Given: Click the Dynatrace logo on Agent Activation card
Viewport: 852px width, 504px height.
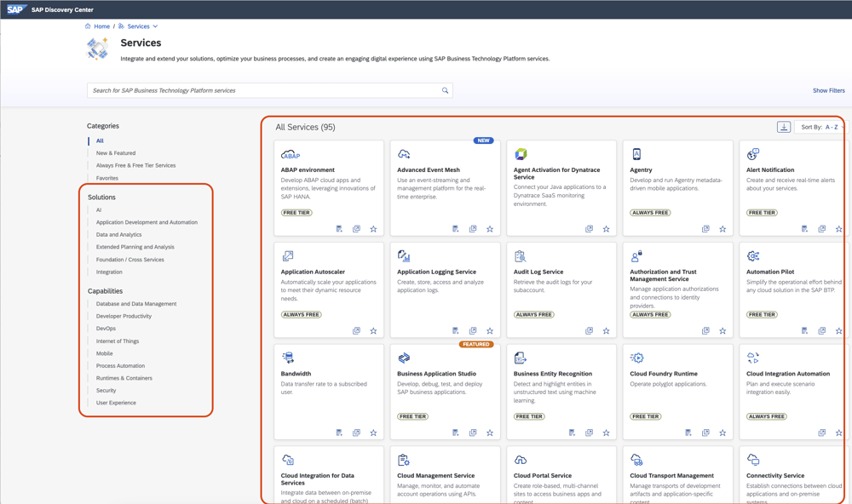Looking at the screenshot, I should click(x=521, y=154).
